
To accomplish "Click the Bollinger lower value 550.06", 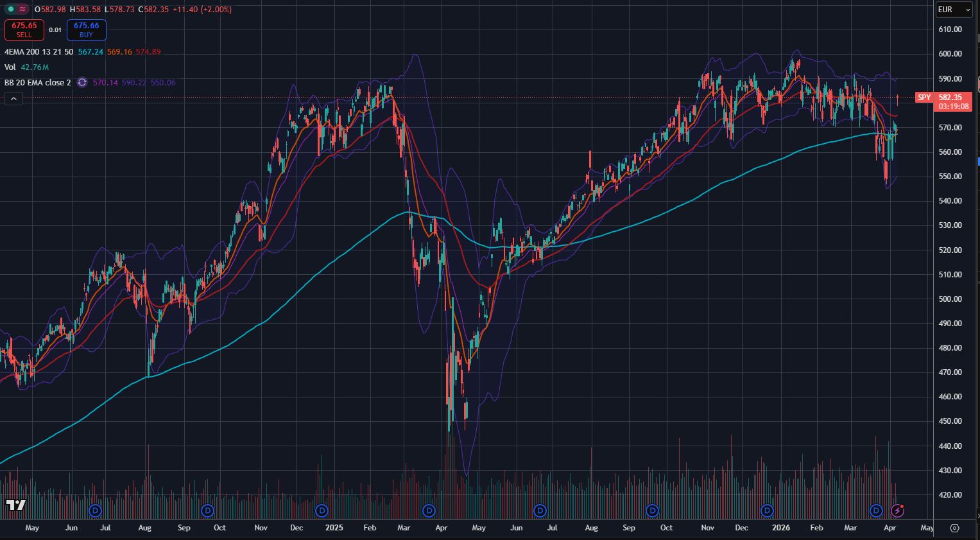I will (x=163, y=82).
